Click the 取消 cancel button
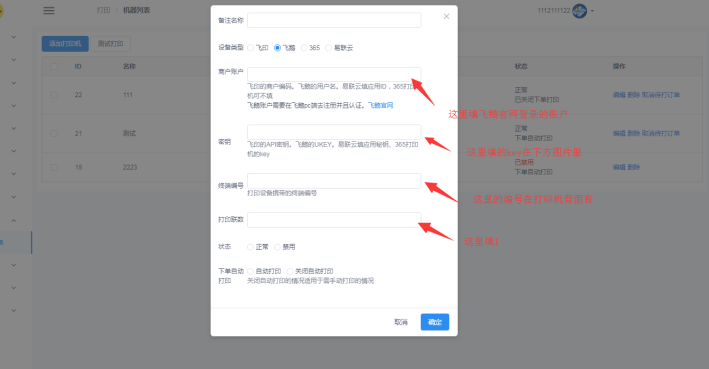Image resolution: width=709 pixels, height=369 pixels. (x=401, y=322)
